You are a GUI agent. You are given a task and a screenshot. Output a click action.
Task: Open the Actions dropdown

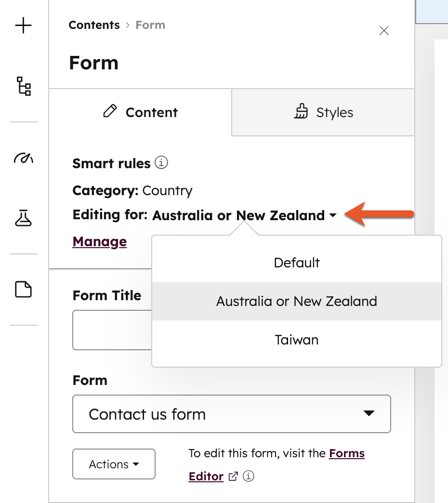(114, 464)
